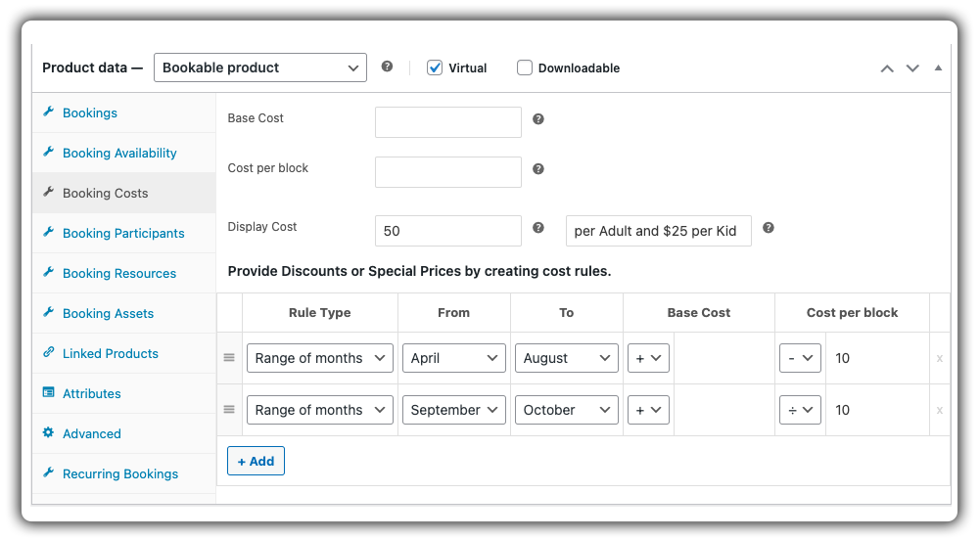
Task: Click the wrench icon beside Booking Availability
Action: (48, 152)
